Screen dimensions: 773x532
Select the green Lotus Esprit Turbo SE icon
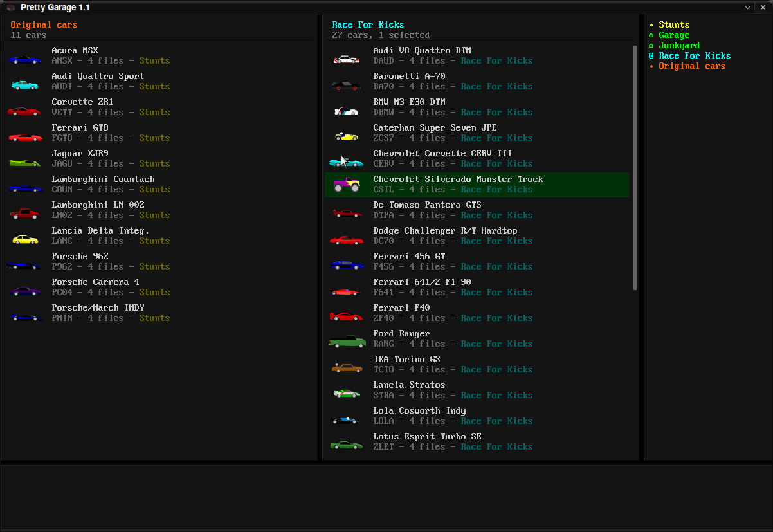pyautogui.click(x=347, y=445)
